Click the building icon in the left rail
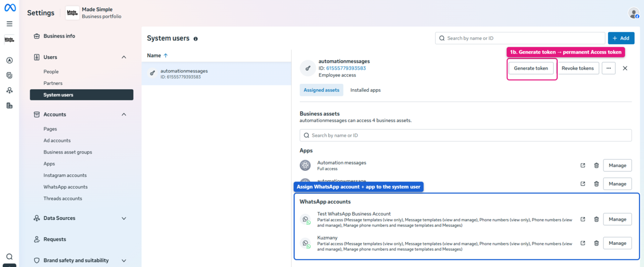The height and width of the screenshot is (267, 644). pyautogui.click(x=10, y=105)
